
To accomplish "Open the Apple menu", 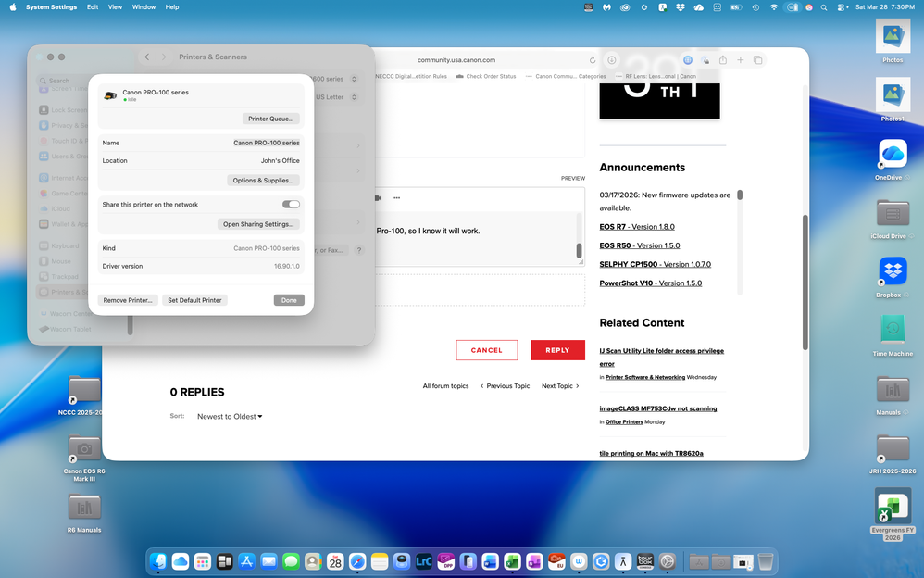I will click(12, 7).
